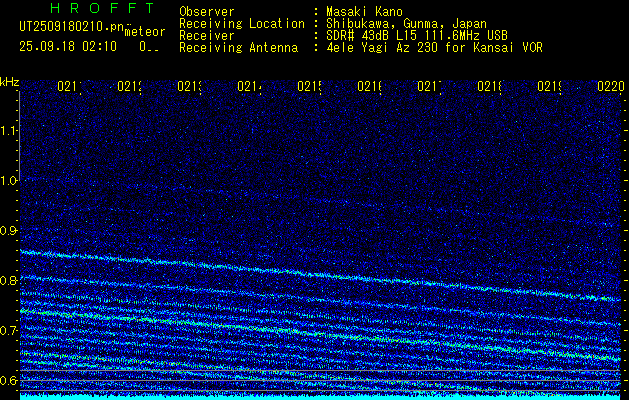The height and width of the screenshot is (400, 629).
Task: Click the HROFFT title text
Action: (102, 8)
